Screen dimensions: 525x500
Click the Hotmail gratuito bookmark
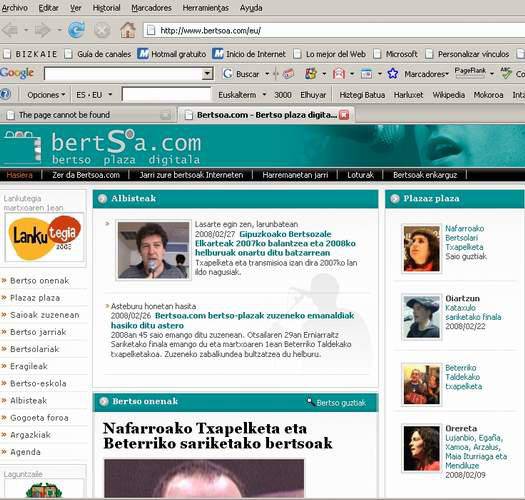(172, 54)
